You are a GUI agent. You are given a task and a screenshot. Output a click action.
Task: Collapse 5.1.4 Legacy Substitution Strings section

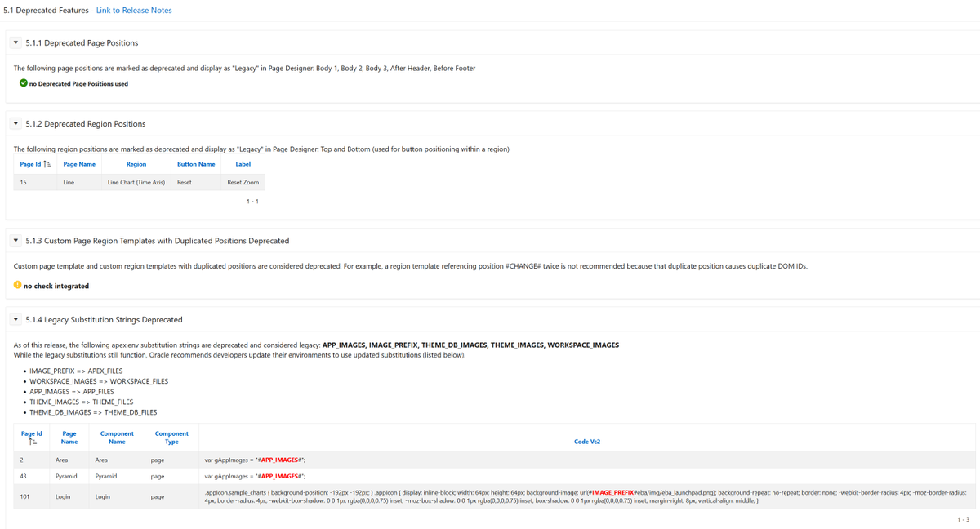click(x=16, y=320)
